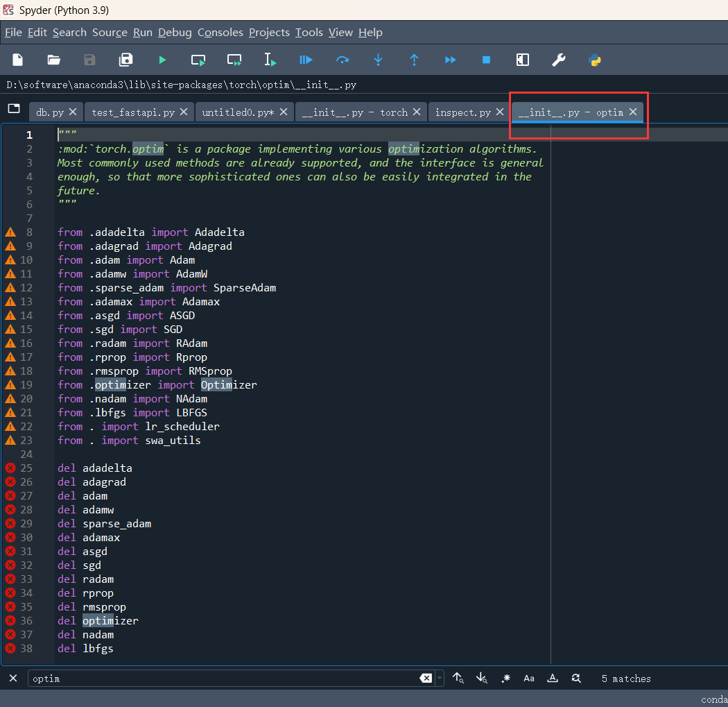Open the PYTHONPATH manager
Screen dimensions: 728x707
pyautogui.click(x=594, y=60)
